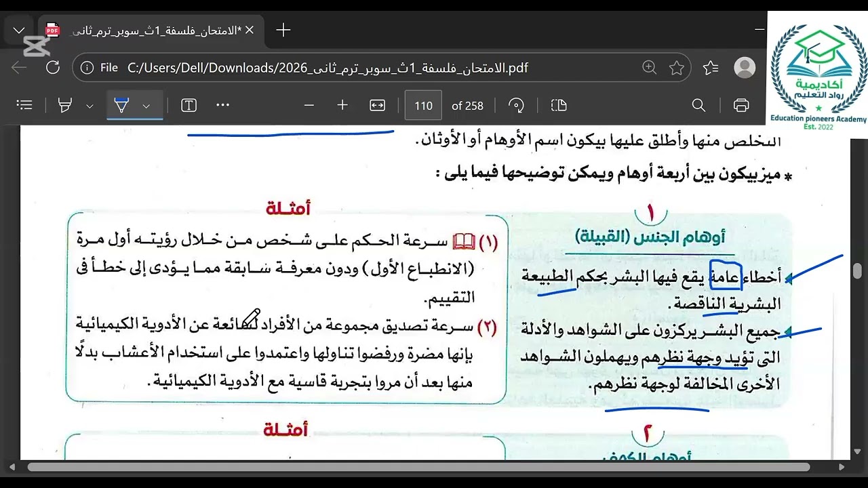Print the PDF document
Viewport: 868px width, 488px height.
click(x=741, y=105)
